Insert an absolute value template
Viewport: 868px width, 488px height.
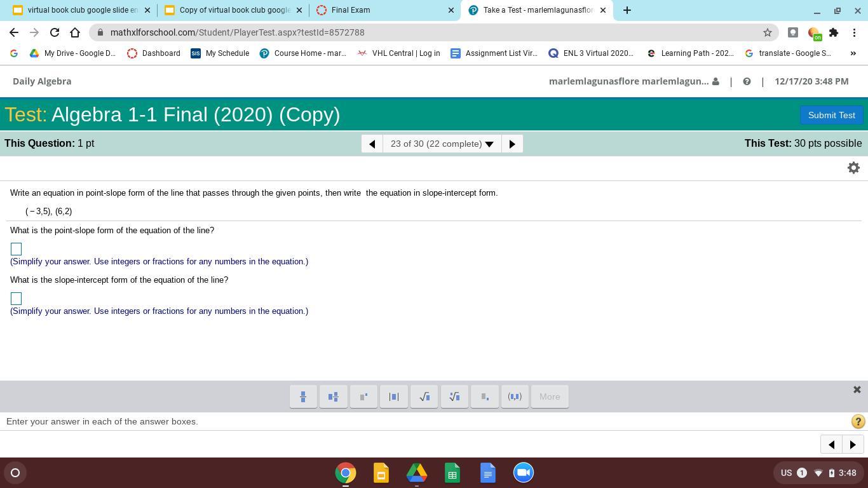tap(394, 396)
